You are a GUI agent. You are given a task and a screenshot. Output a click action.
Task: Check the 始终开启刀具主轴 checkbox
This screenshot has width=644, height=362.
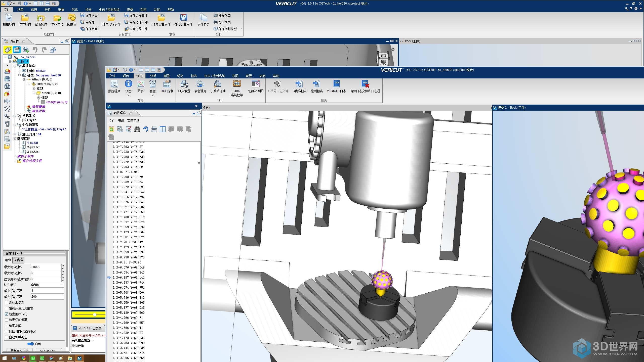pos(7,308)
